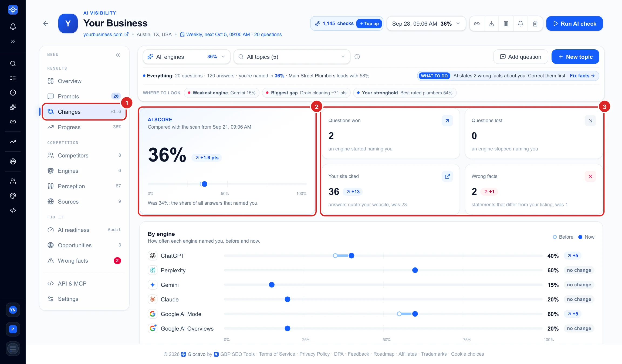Image resolution: width=622 pixels, height=364 pixels.
Task: Open the clock history icon in dark sidebar
Action: [x=13, y=93]
